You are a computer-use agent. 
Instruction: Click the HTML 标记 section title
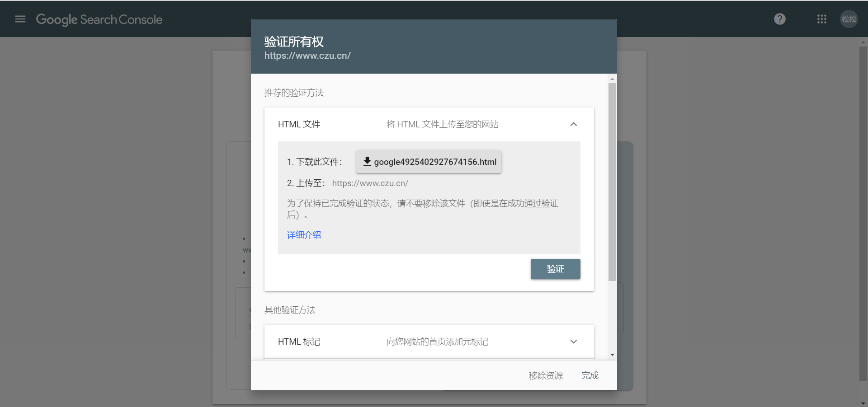point(299,342)
